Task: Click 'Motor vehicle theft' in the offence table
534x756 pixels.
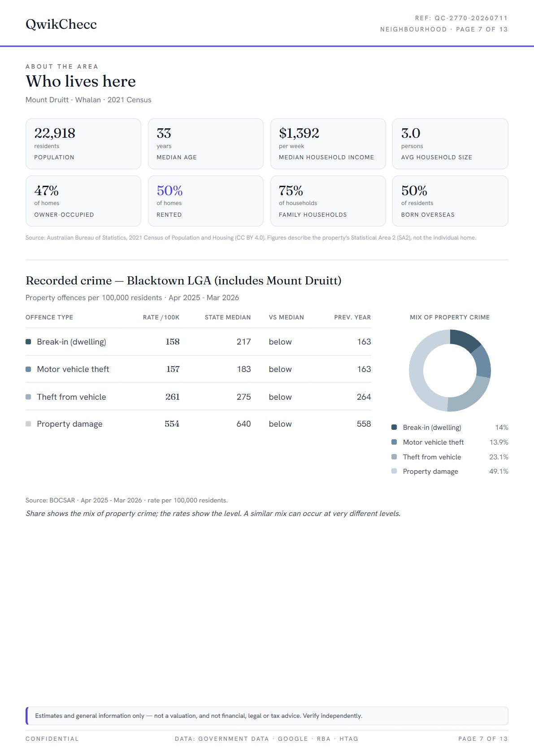Action: 73,369
